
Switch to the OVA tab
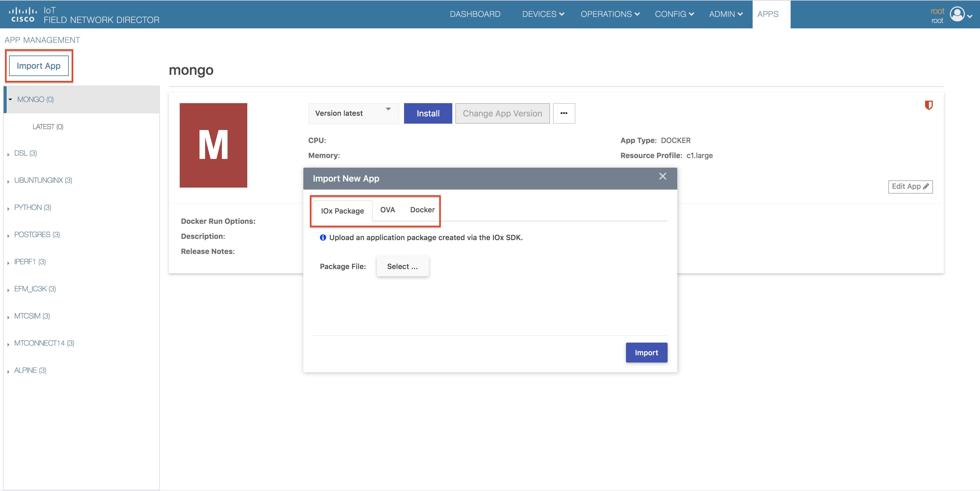[x=387, y=210]
